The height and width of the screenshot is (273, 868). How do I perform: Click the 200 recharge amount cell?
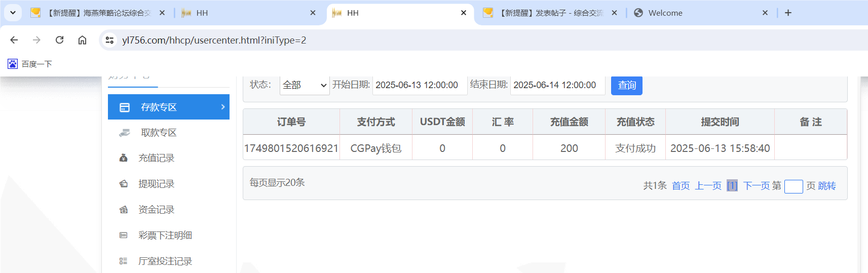click(x=569, y=148)
